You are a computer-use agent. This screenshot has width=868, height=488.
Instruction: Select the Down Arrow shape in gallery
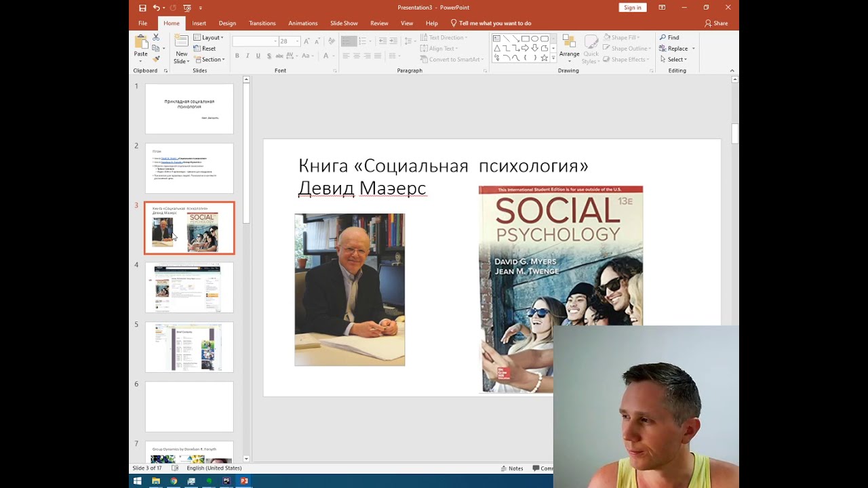click(534, 48)
